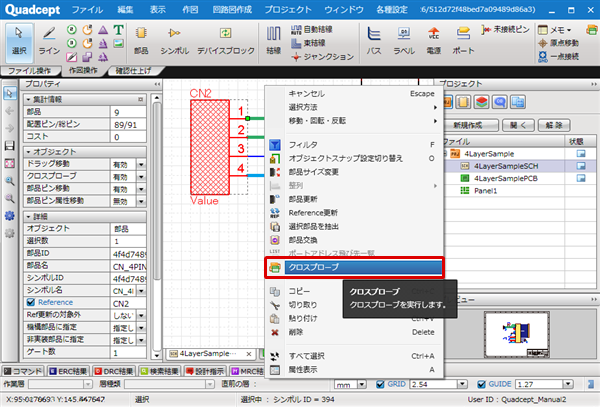Open the 層種類 dropdown in bottom bar
The image size is (600, 407).
[210, 384]
